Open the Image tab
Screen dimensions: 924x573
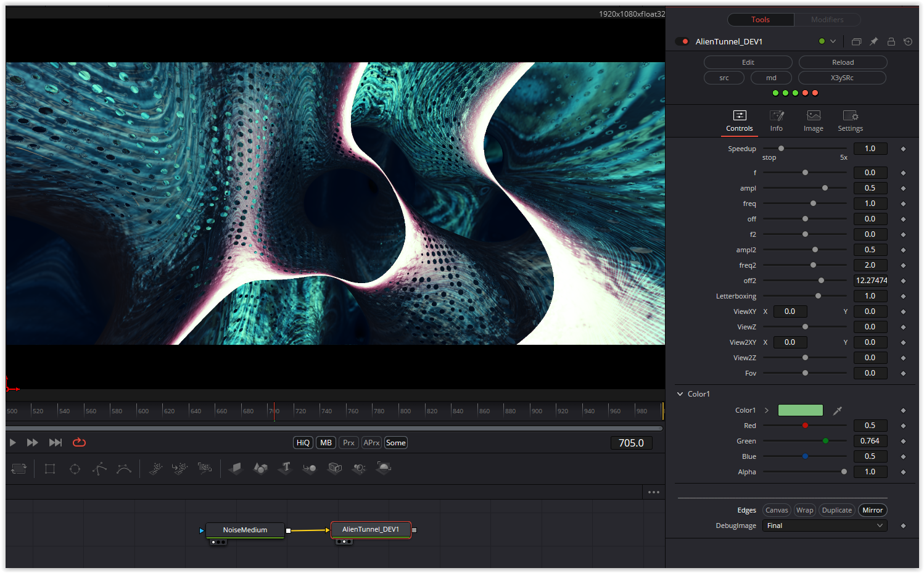[813, 121]
